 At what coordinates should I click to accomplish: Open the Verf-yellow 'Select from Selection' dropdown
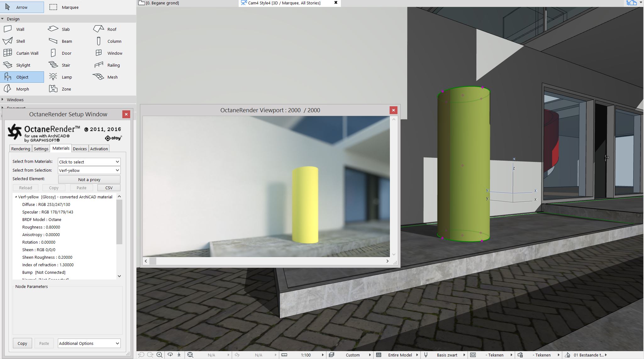coord(89,170)
